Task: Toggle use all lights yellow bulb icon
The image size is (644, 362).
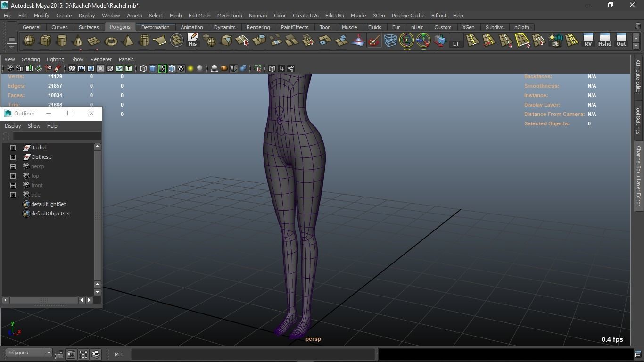Action: tap(190, 68)
